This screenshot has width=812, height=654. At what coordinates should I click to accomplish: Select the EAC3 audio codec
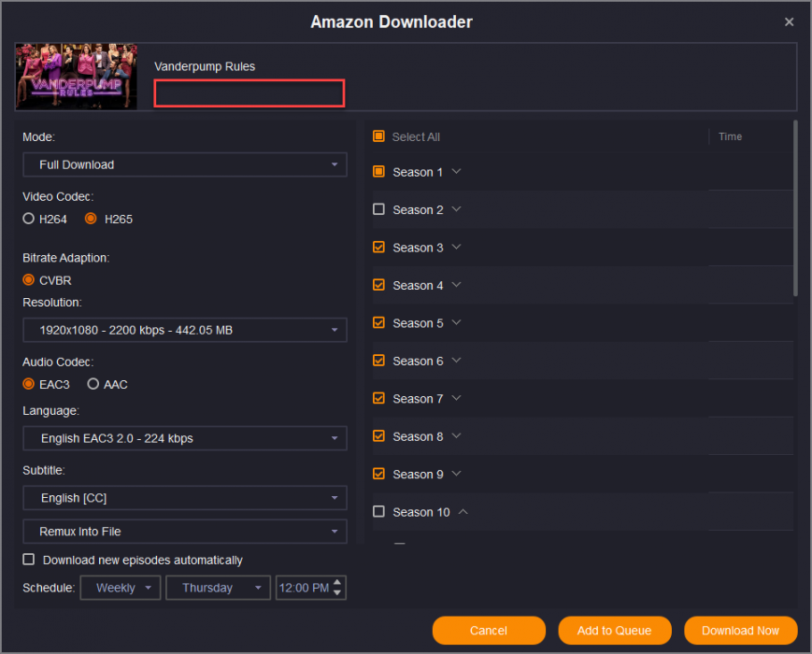coord(28,384)
